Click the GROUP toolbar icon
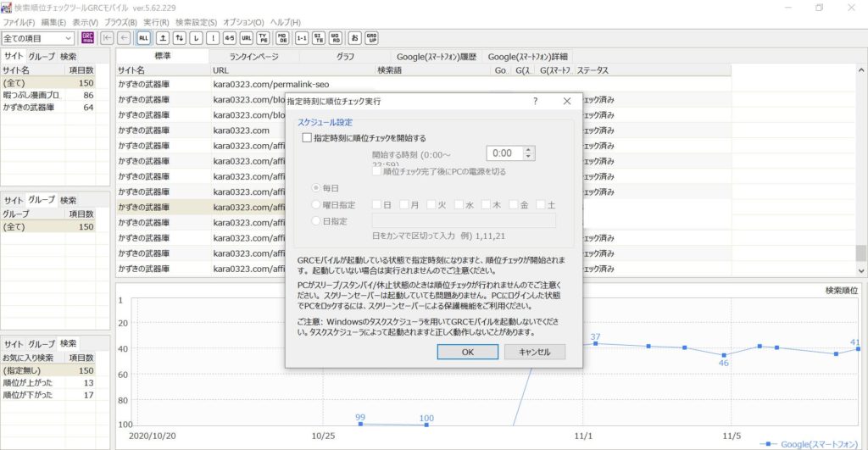The image size is (868, 450). point(371,37)
